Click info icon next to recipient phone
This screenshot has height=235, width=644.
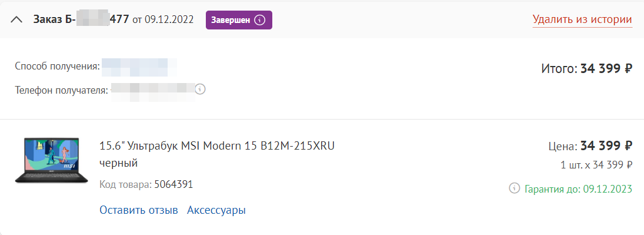point(200,89)
